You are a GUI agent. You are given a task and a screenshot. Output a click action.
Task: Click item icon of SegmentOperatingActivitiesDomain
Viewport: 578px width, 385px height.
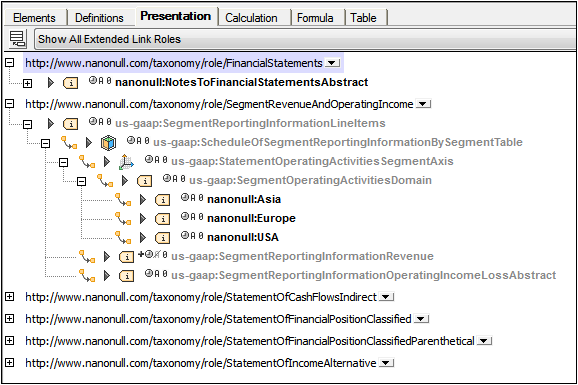[144, 181]
